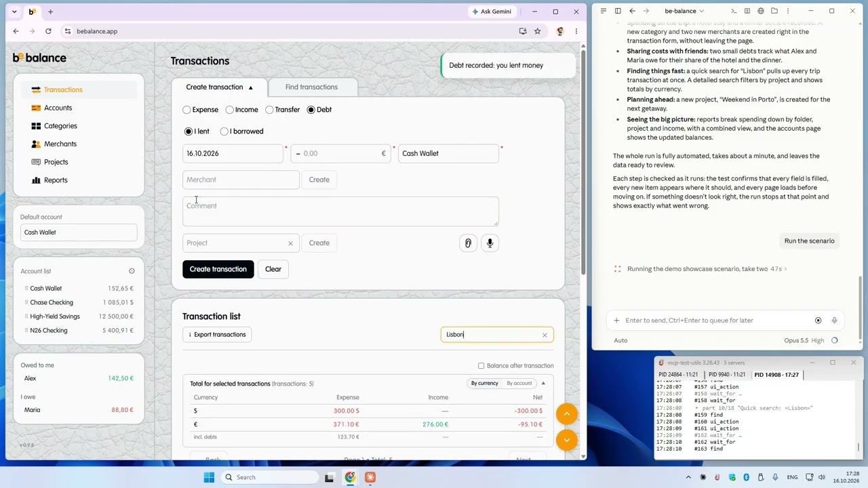Click the attachment paperclip icon in the form
The width and height of the screenshot is (868, 488).
point(468,243)
